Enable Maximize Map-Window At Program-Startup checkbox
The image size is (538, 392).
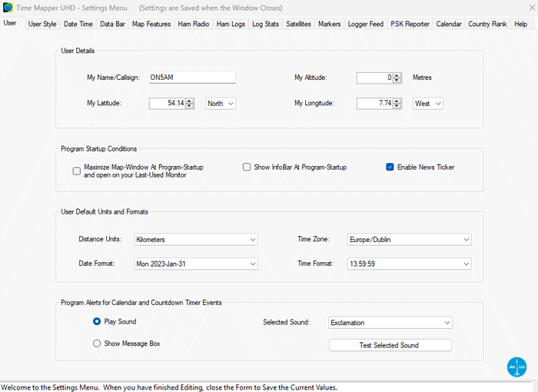(x=77, y=171)
